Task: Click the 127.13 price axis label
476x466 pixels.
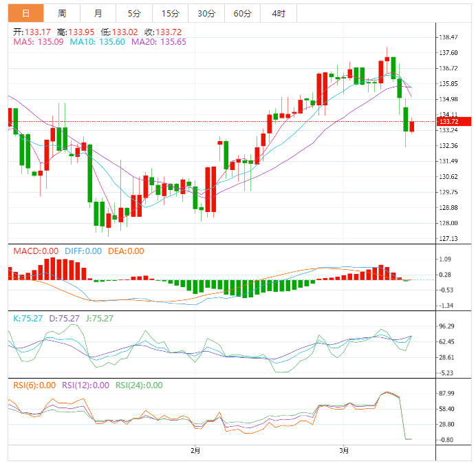Action: (x=448, y=239)
